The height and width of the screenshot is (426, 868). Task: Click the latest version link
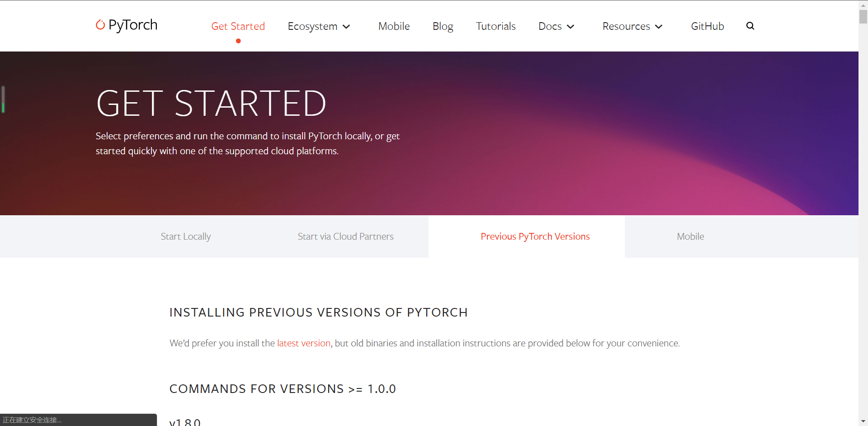[x=303, y=343]
